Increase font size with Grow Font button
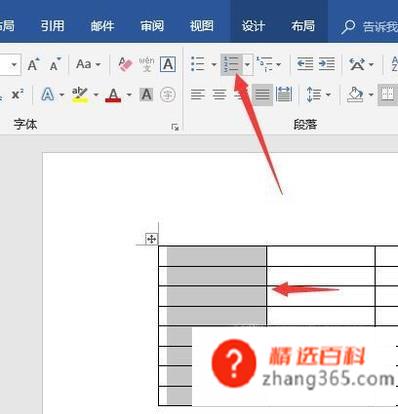This screenshot has height=414, width=398. pos(33,64)
